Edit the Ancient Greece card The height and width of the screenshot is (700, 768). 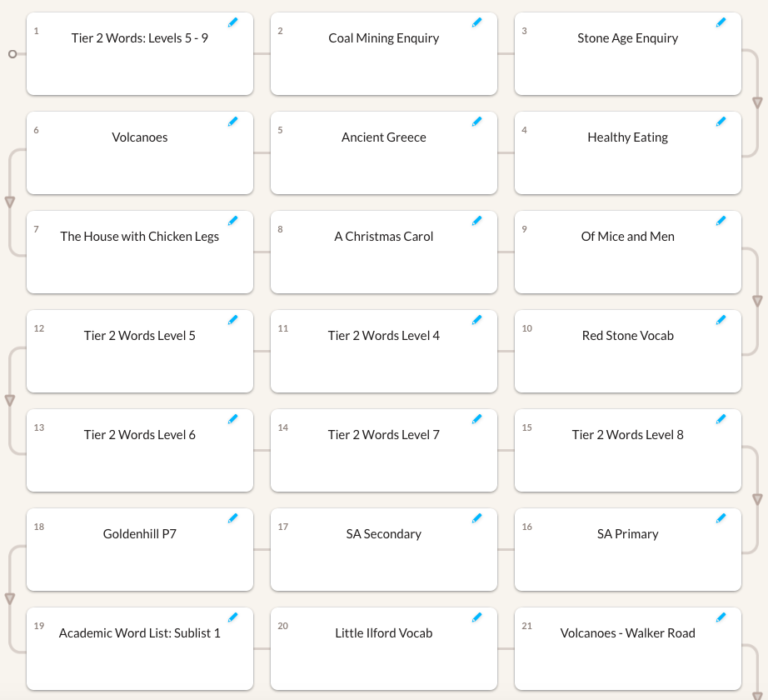coord(476,122)
